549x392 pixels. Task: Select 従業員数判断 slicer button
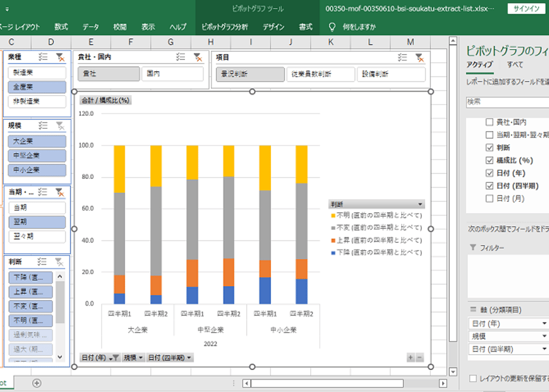tap(320, 74)
